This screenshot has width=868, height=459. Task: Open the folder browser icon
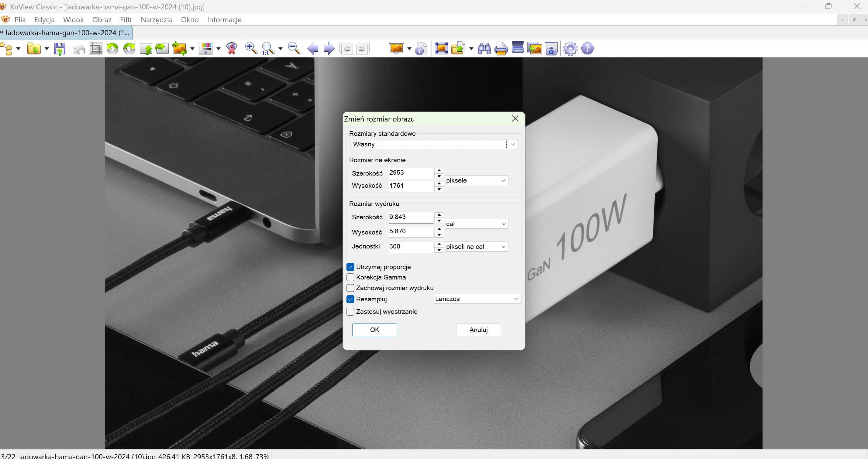click(x=7, y=49)
